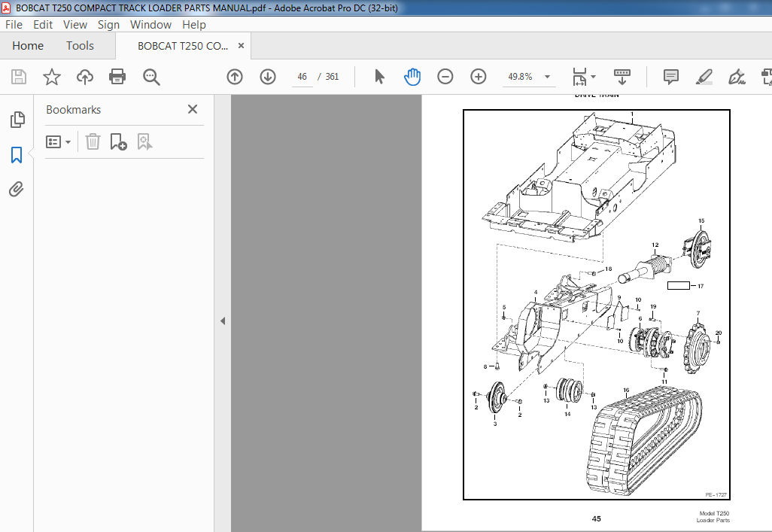Zoom out with minus icon
Viewport: 772px width, 532px height.
(445, 77)
